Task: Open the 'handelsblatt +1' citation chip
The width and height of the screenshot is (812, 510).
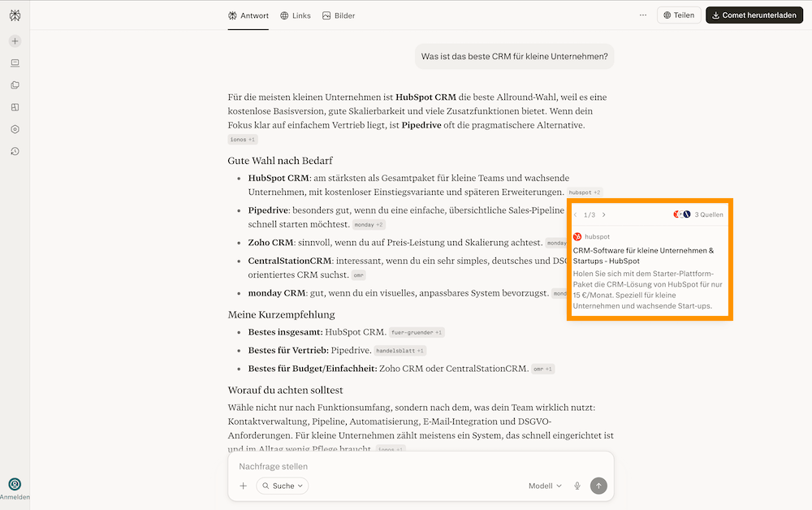Action: pos(400,351)
